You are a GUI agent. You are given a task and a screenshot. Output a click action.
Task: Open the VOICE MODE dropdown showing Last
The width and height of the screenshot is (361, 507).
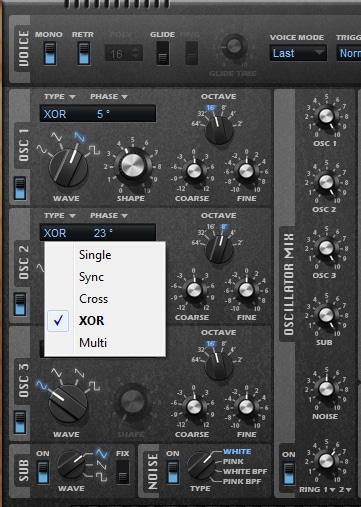tap(298, 53)
